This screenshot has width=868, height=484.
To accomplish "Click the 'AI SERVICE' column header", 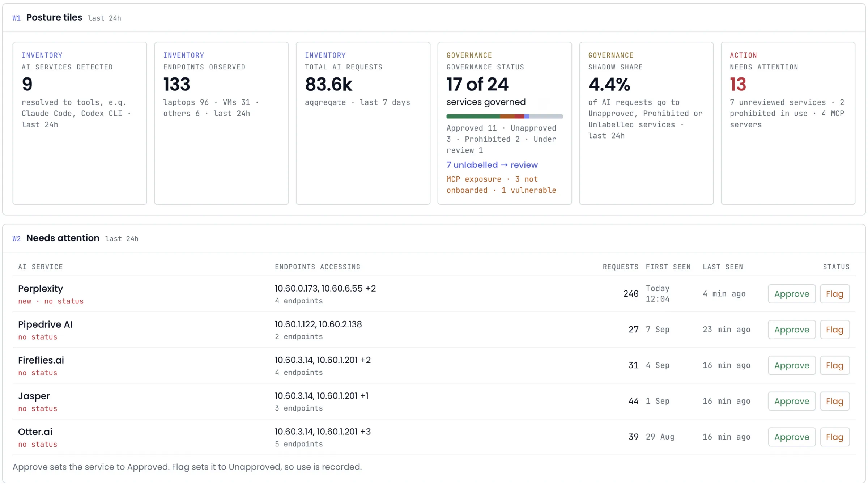I will (x=41, y=267).
